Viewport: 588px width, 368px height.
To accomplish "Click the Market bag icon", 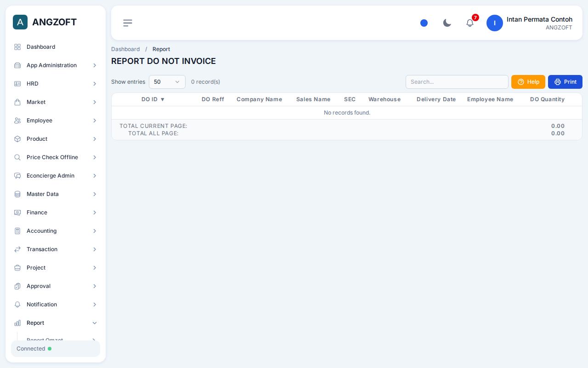I will point(17,102).
